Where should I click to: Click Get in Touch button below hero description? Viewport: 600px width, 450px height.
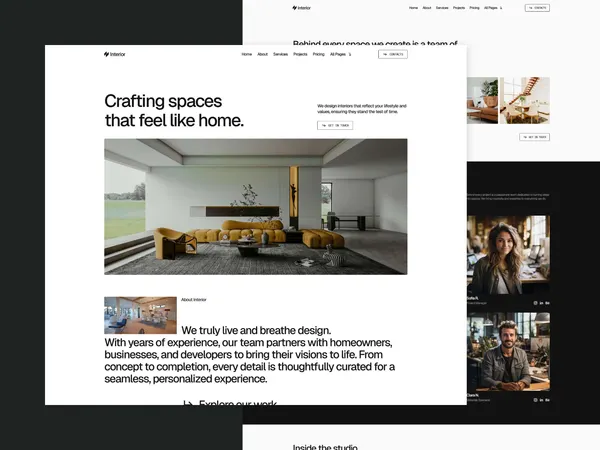[x=335, y=125]
